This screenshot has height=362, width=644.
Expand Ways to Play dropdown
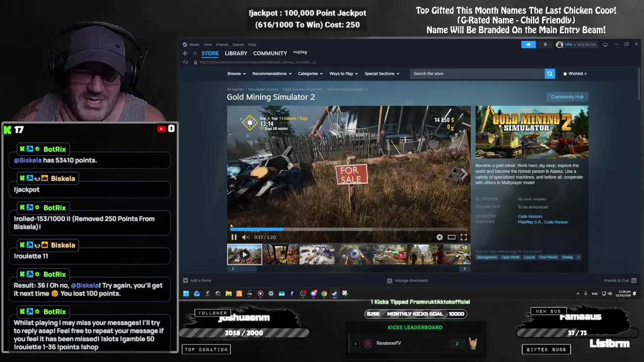[x=344, y=73]
